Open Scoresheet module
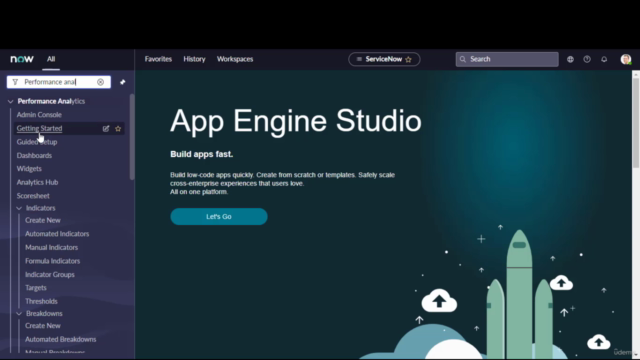 (x=33, y=196)
